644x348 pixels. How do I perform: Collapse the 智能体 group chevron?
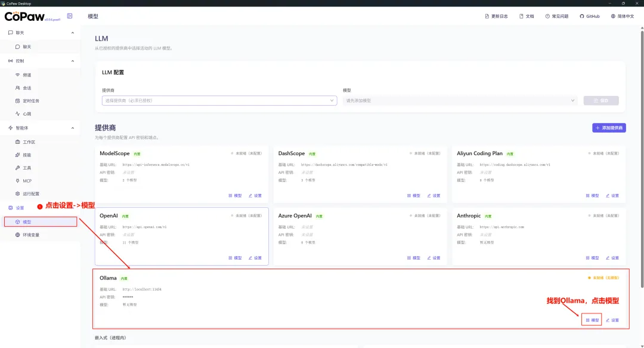73,128
